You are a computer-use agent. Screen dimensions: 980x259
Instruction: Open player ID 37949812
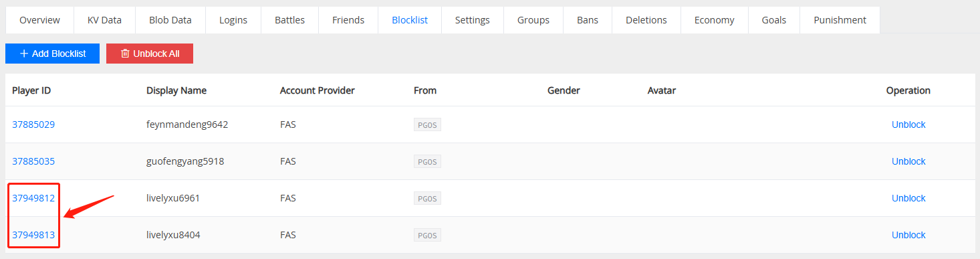point(33,198)
